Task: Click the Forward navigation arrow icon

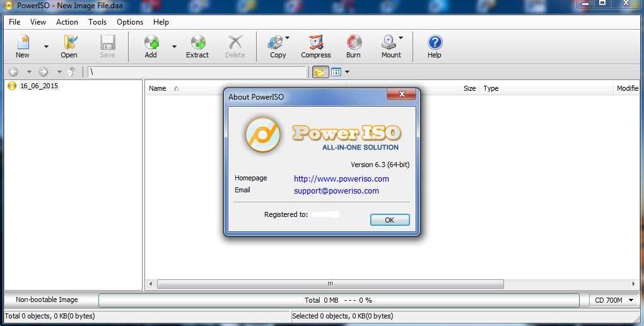Action: tap(43, 72)
